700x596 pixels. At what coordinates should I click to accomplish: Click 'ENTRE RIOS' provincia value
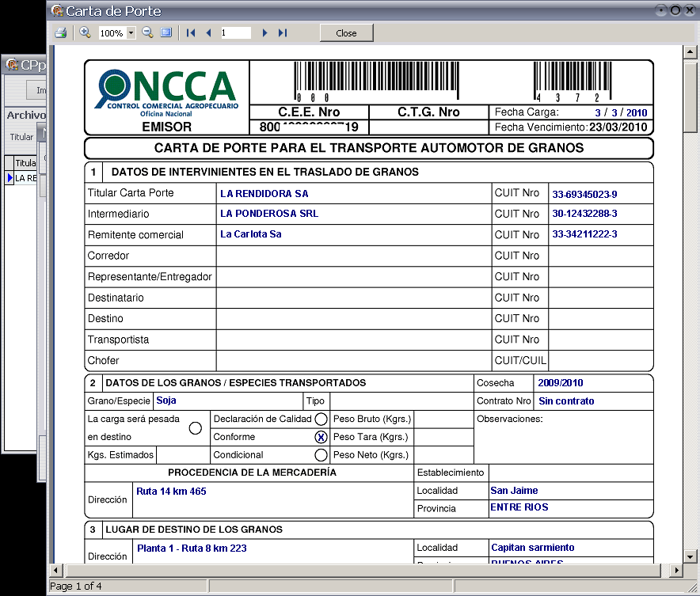tap(519, 507)
